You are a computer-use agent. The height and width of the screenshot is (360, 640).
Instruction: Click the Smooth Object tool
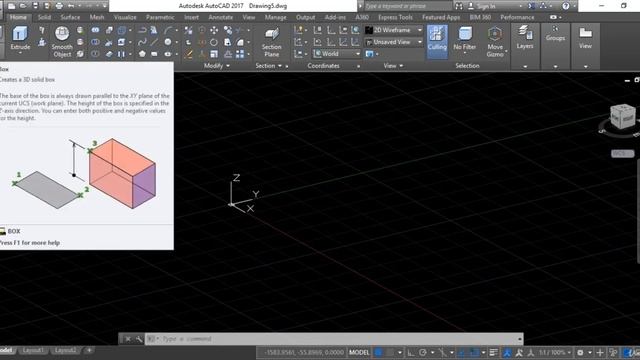[62, 42]
